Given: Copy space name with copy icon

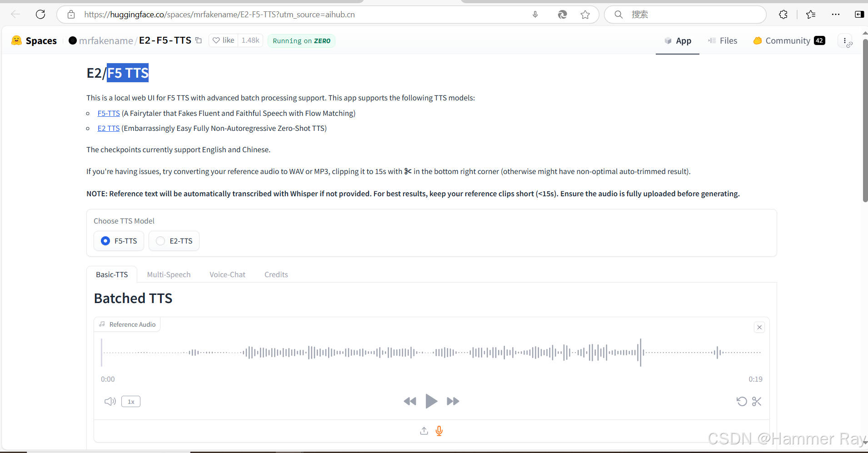Looking at the screenshot, I should click(x=199, y=40).
